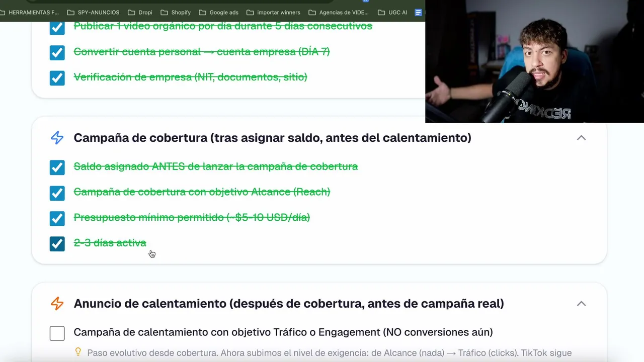Open the importar winners bookmark folder
This screenshot has height=362, width=644.
273,12
